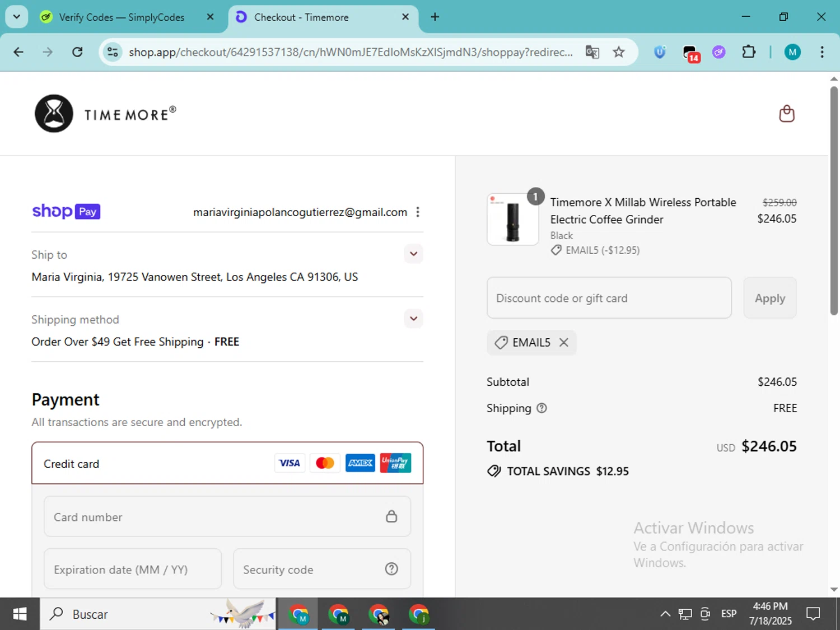View site information icon in address bar
The height and width of the screenshot is (630, 840).
tap(113, 52)
